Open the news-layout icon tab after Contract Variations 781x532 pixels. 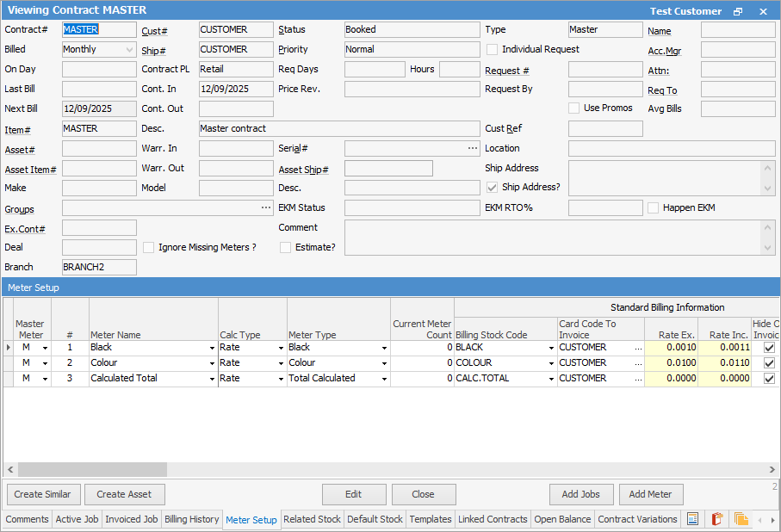[x=692, y=519]
